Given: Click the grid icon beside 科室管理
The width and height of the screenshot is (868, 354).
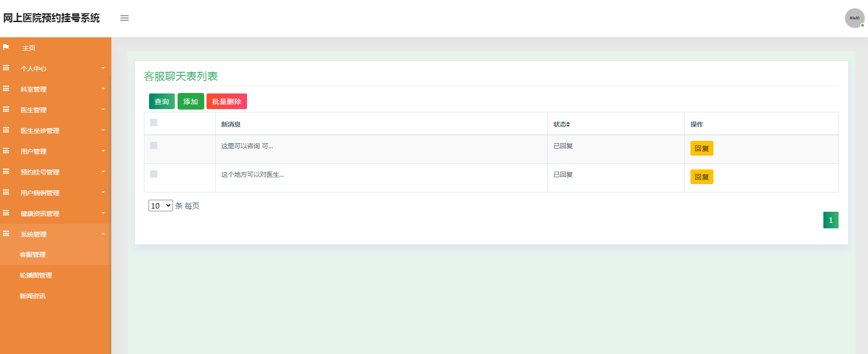Looking at the screenshot, I should pos(6,89).
